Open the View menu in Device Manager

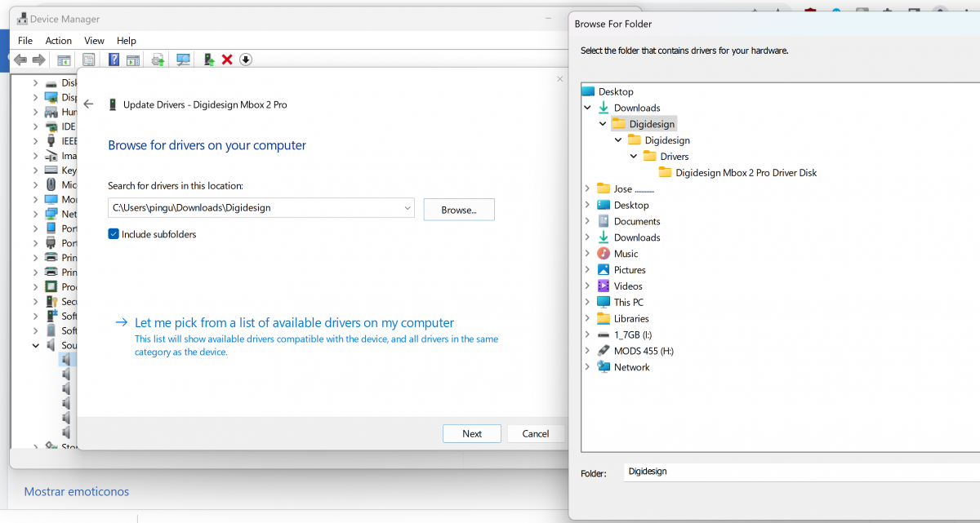94,40
